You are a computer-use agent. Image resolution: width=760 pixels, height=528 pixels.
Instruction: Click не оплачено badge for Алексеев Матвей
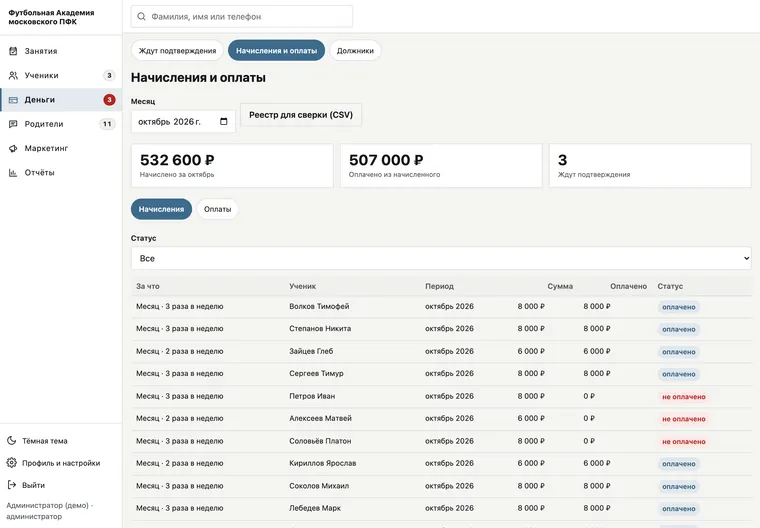(683, 419)
